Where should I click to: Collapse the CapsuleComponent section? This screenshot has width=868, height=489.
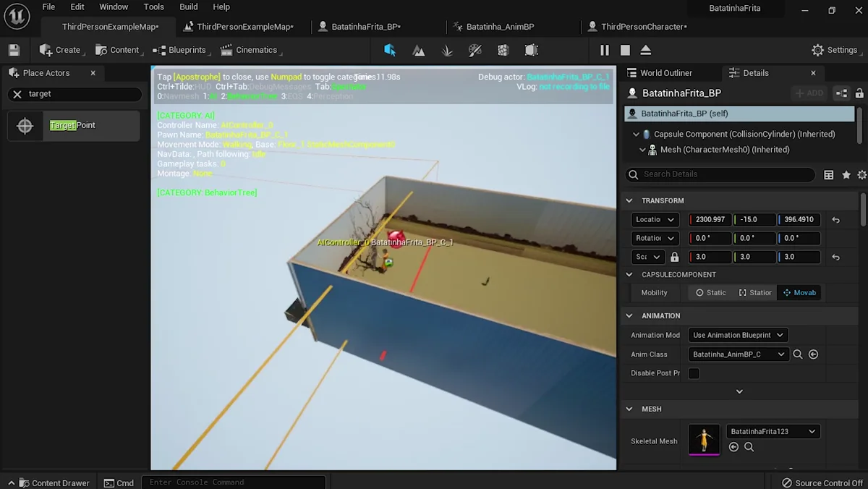click(629, 275)
